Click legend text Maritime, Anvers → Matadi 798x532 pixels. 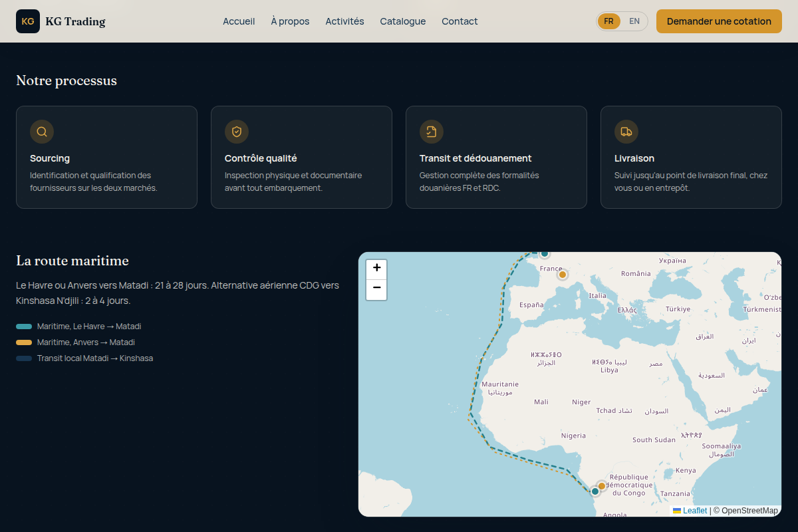point(86,342)
